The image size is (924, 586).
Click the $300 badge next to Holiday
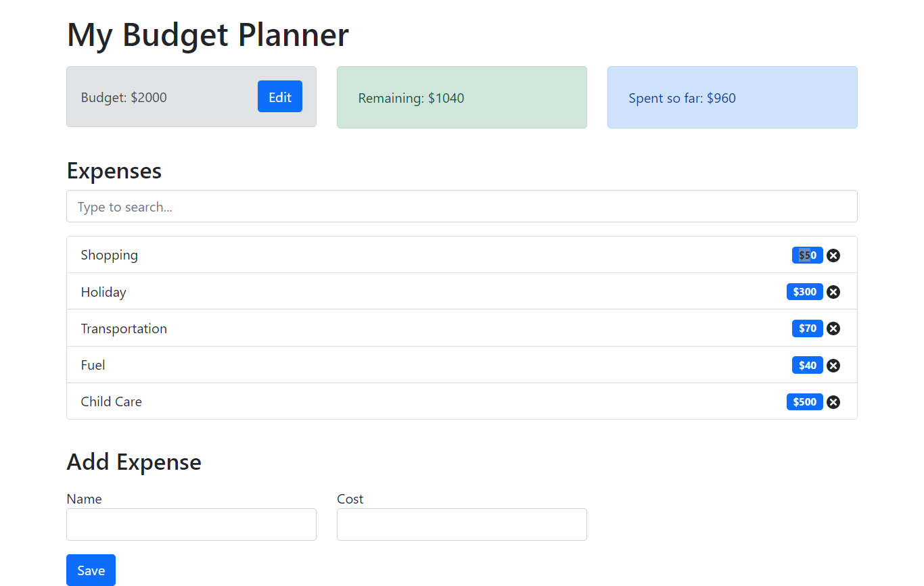pos(804,291)
